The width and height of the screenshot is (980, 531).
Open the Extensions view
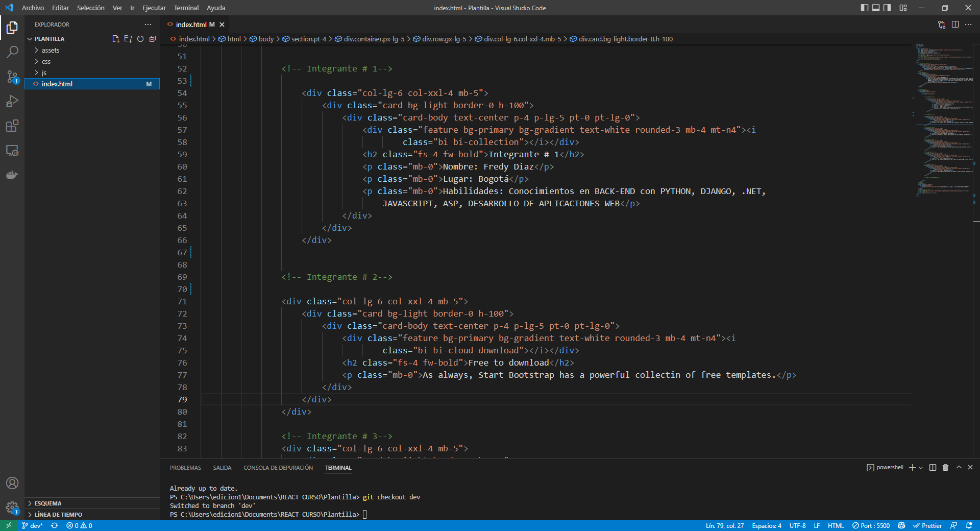pos(12,126)
